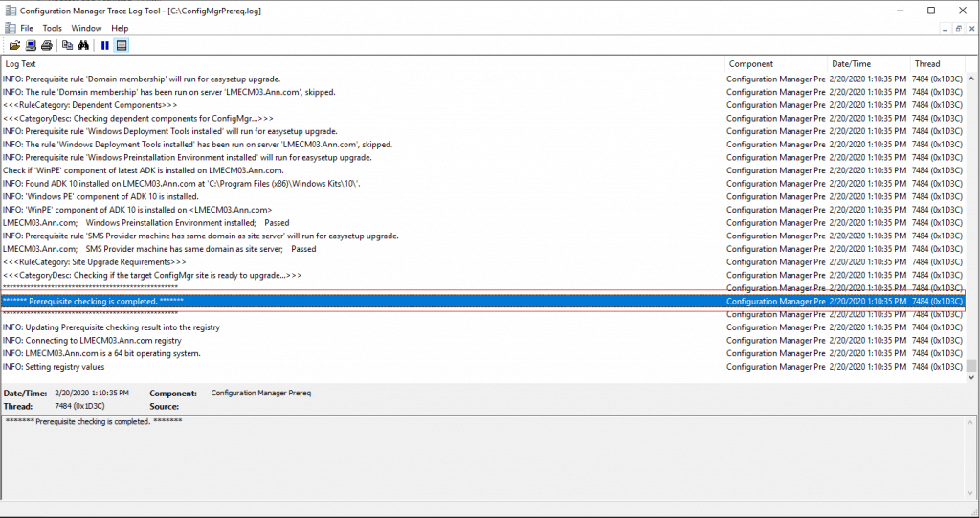Close the inner log document window
Image resolution: width=980 pixels, height=518 pixels.
tap(972, 28)
